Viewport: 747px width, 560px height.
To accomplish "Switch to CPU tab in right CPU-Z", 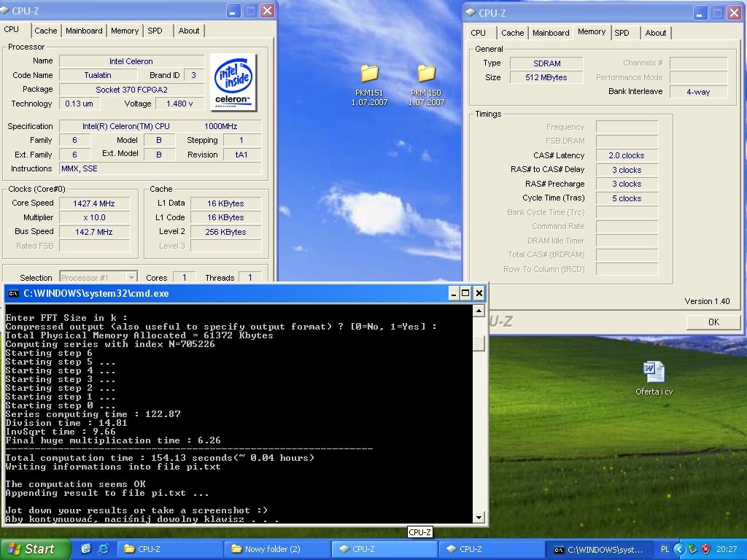I will point(478,33).
